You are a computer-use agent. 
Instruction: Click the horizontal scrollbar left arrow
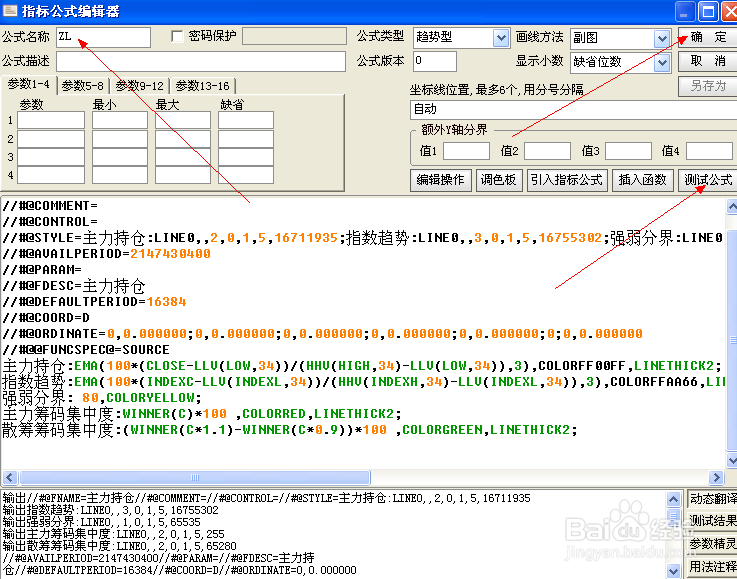pos(10,478)
